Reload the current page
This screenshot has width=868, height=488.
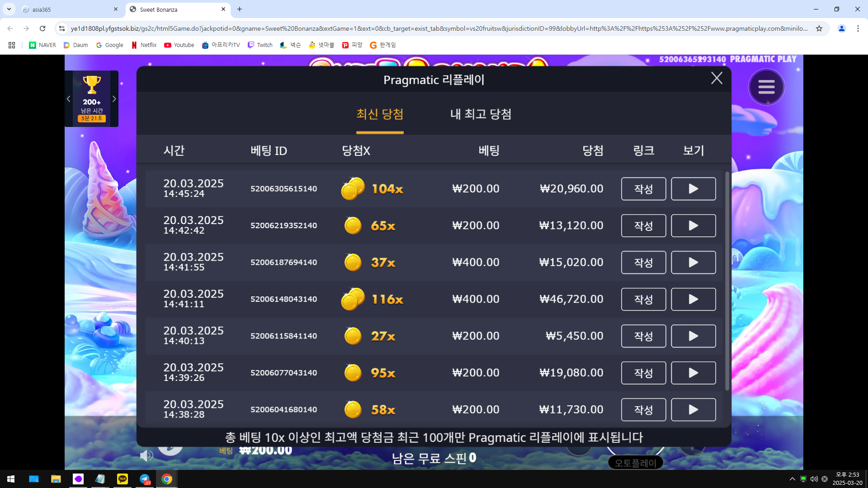(42, 28)
